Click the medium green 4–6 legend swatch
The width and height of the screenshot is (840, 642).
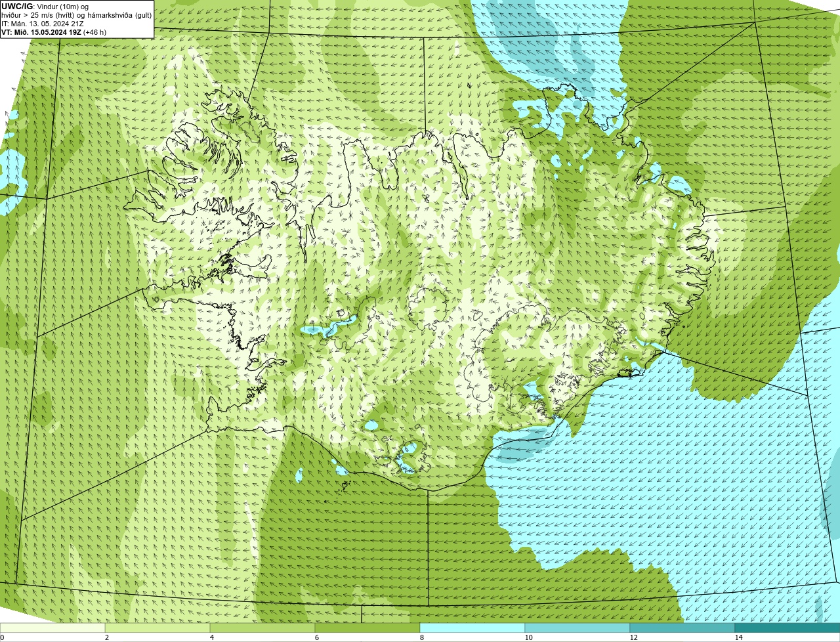tap(262, 628)
